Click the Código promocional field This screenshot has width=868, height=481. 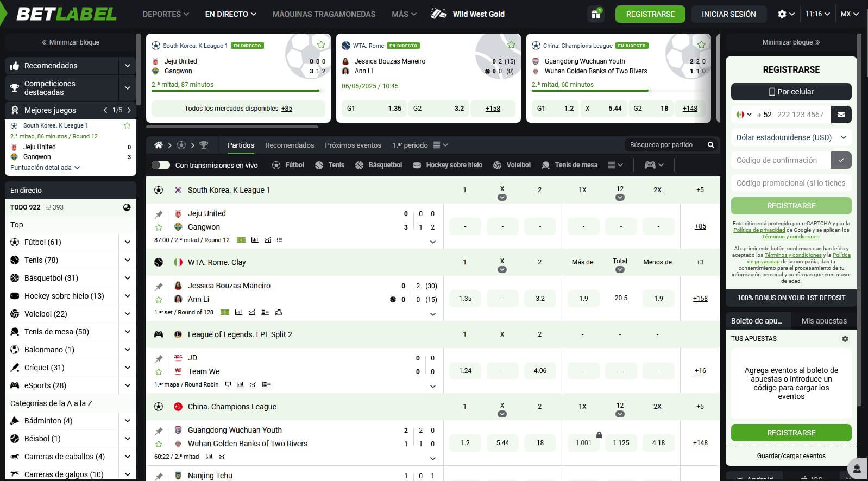click(791, 183)
